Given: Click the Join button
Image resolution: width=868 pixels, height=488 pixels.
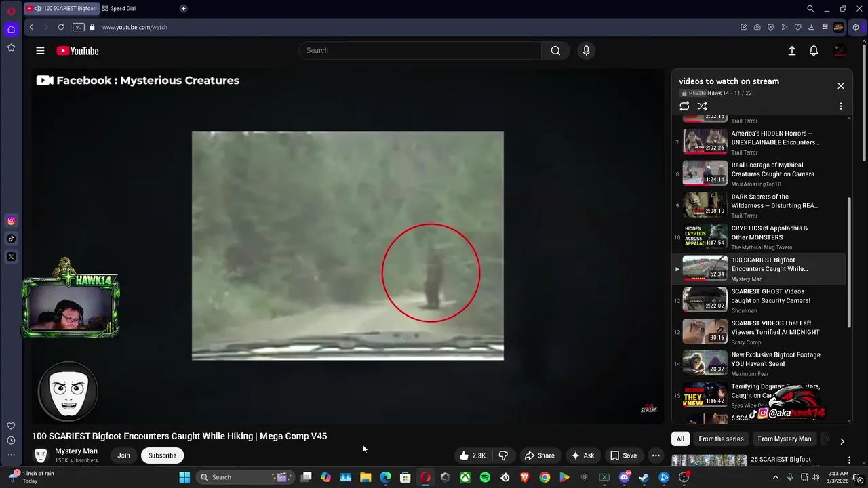Looking at the screenshot, I should (x=123, y=455).
